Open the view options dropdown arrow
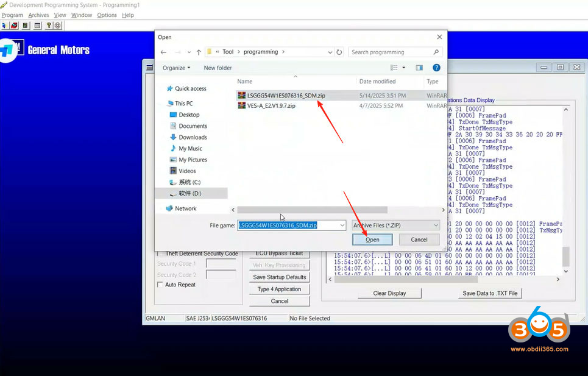Screen dimensions: 588x376 click(403, 68)
